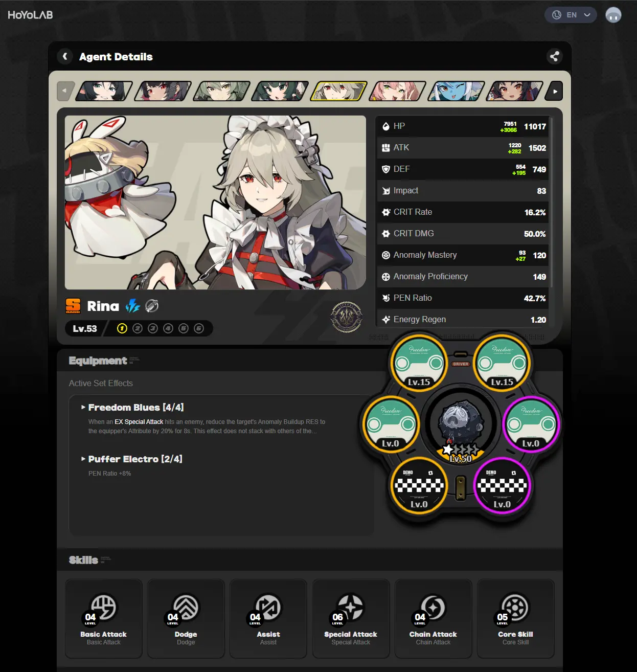Click the HoYoLAB logo

30,15
